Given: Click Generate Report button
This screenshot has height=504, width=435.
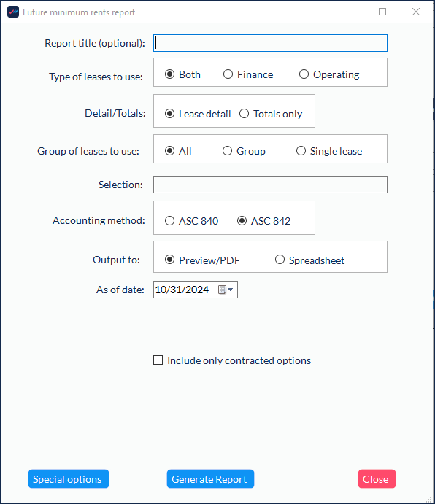Looking at the screenshot, I should pos(210,479).
